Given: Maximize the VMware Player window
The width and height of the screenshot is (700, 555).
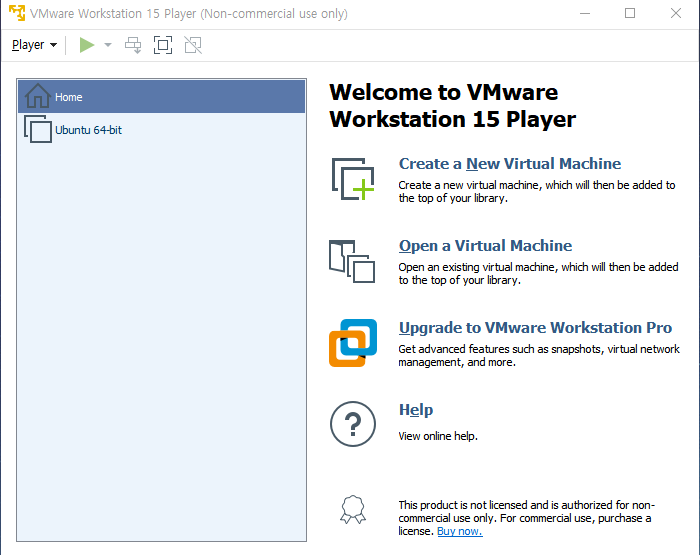Looking at the screenshot, I should coord(630,13).
